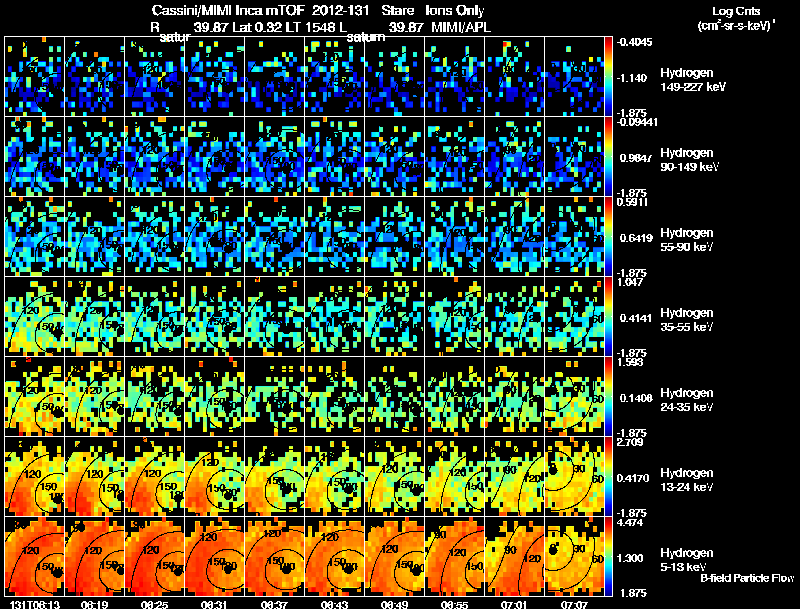Image resolution: width=800 pixels, height=609 pixels.
Task: Click the Hydrogen 13-24 keV row label
Action: (687, 480)
